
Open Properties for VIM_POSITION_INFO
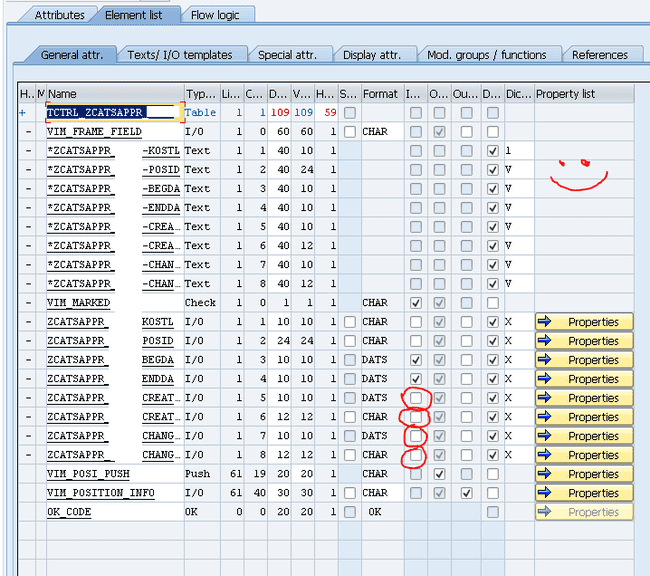584,493
